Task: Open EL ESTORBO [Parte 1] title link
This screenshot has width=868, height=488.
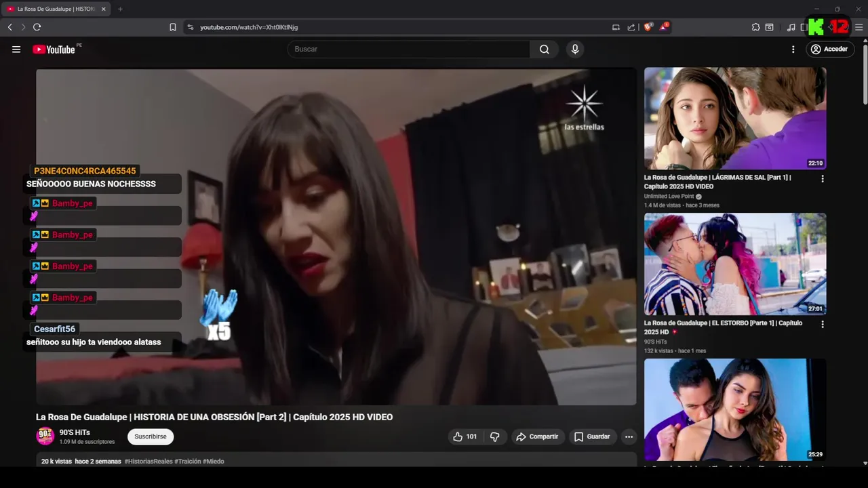Action: 723,327
